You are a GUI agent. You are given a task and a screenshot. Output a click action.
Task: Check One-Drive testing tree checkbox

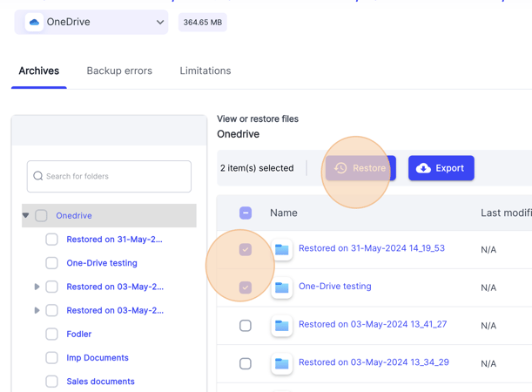[x=51, y=263]
